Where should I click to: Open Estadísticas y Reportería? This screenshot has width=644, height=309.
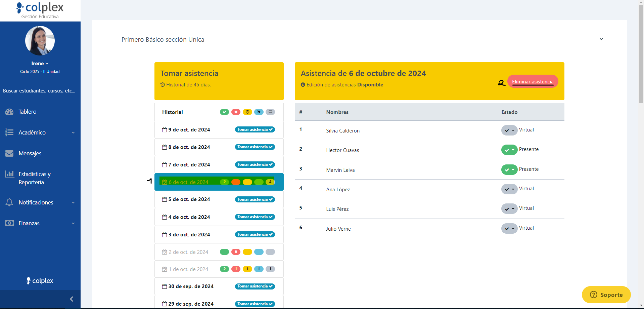(35, 178)
